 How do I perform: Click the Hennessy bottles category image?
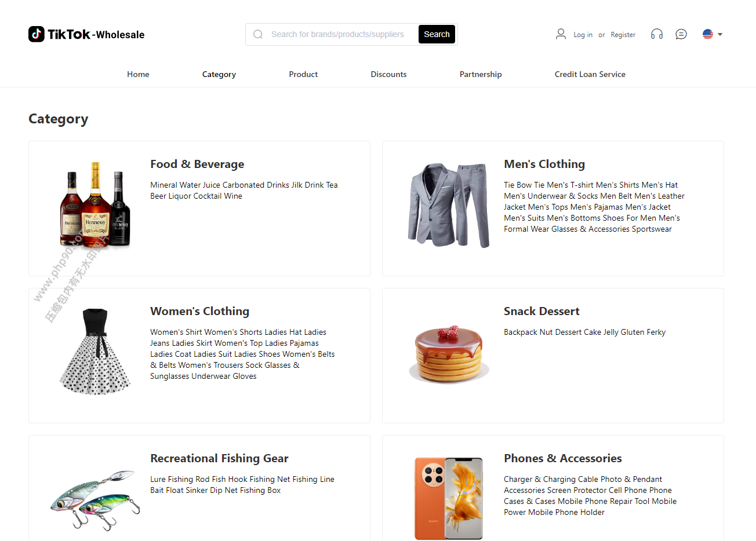[95, 204]
